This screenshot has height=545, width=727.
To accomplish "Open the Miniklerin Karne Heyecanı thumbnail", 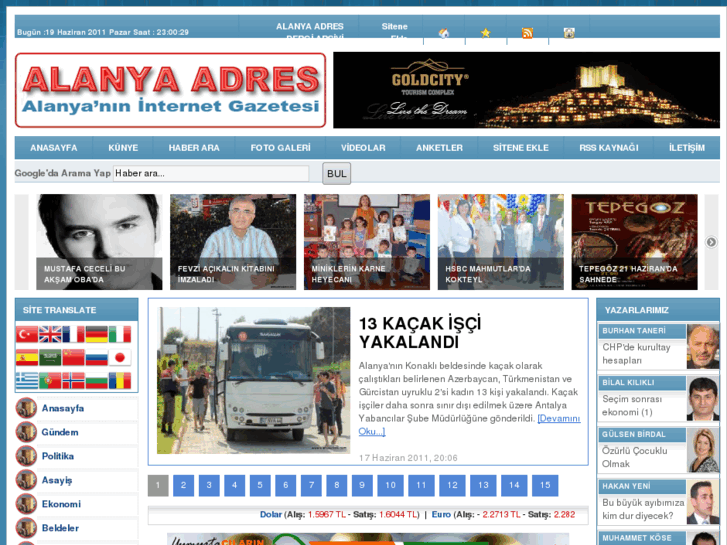I will [x=367, y=242].
